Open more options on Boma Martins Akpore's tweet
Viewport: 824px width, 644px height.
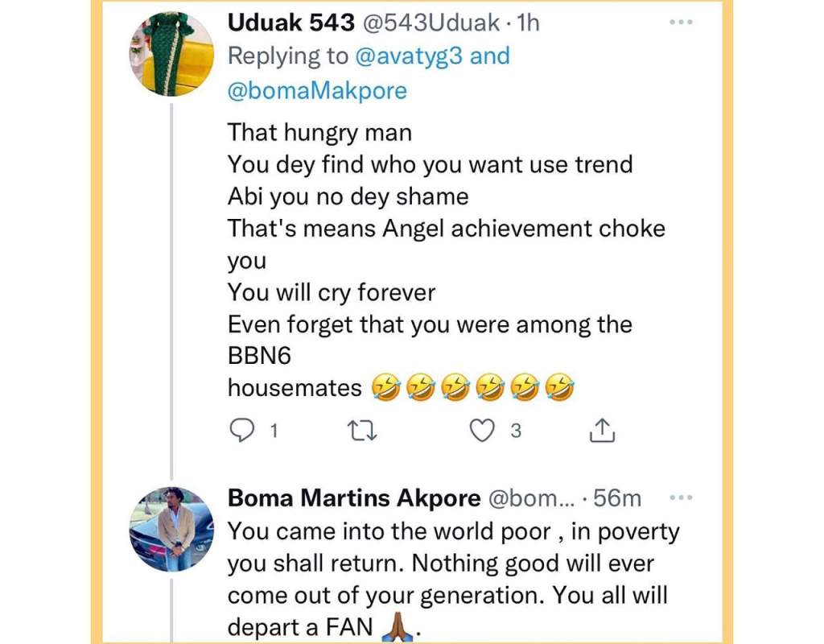pyautogui.click(x=681, y=497)
